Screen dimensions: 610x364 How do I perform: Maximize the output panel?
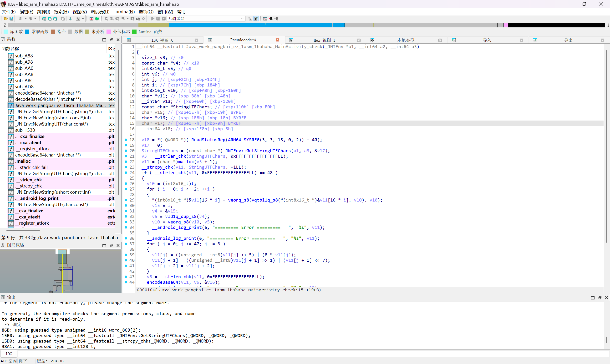click(x=593, y=298)
